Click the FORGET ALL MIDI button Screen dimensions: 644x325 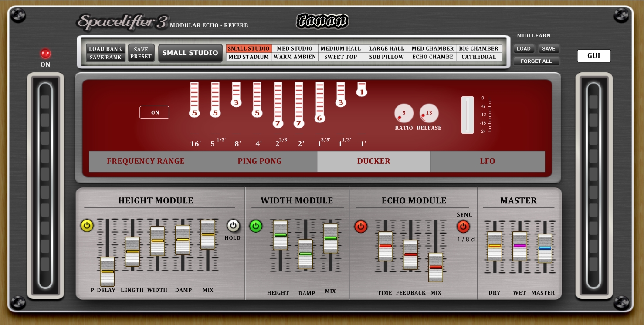(536, 61)
